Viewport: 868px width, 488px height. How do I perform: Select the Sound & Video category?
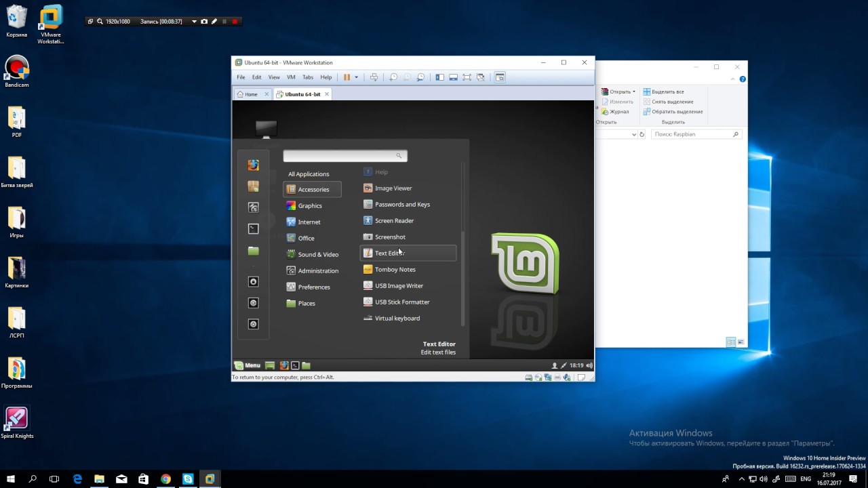click(x=312, y=255)
